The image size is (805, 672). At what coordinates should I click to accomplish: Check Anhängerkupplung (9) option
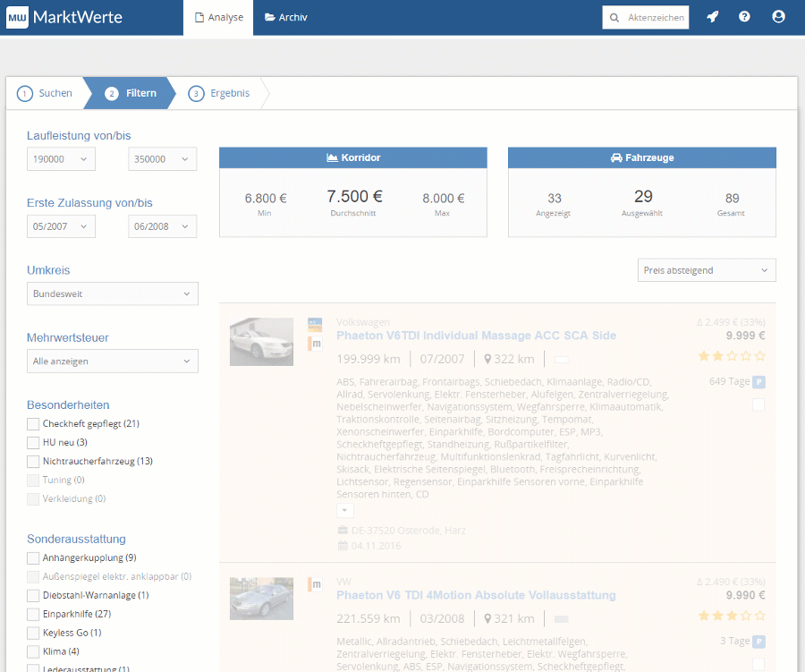click(33, 558)
